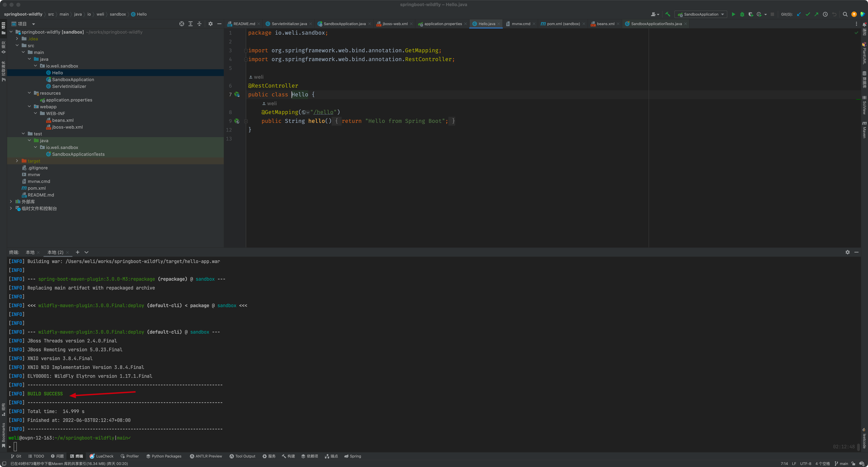Open the project view mode dropdown
The image size is (868, 467).
(33, 24)
